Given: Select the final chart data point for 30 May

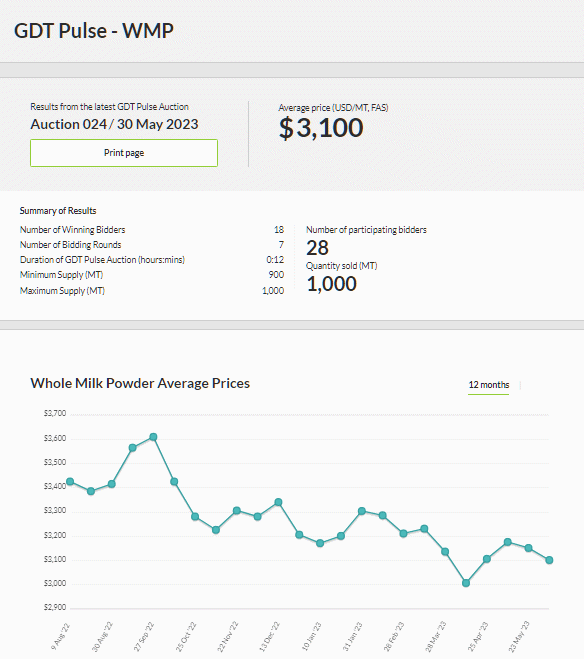Looking at the screenshot, I should point(549,560).
